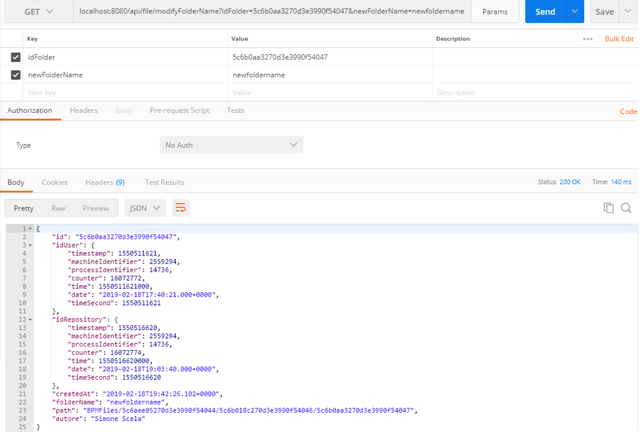Select the Pretty view mode
The image size is (640, 432).
24,208
